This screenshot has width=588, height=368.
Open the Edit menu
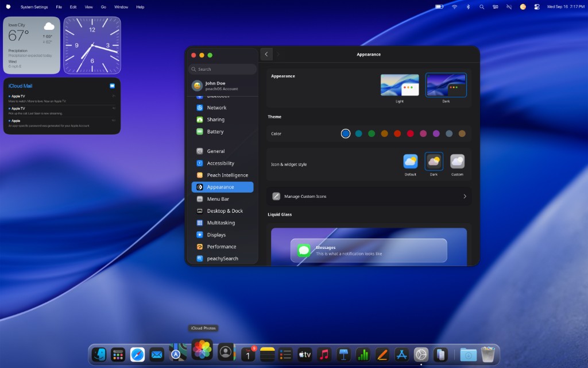coord(73,7)
